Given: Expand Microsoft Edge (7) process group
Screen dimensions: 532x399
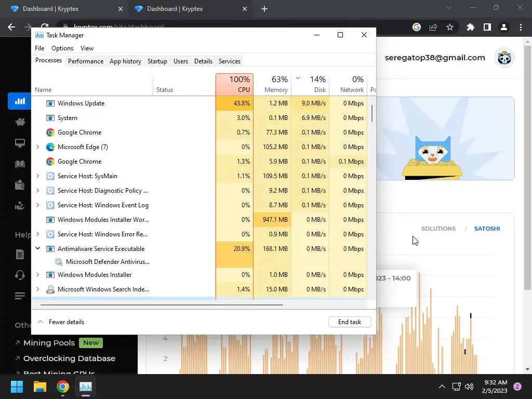Looking at the screenshot, I should pos(37,147).
